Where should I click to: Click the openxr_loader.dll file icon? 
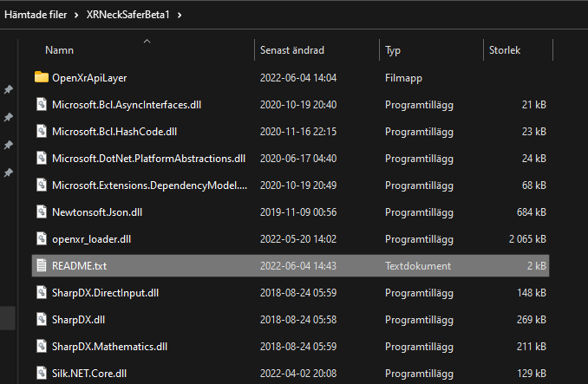tap(42, 238)
